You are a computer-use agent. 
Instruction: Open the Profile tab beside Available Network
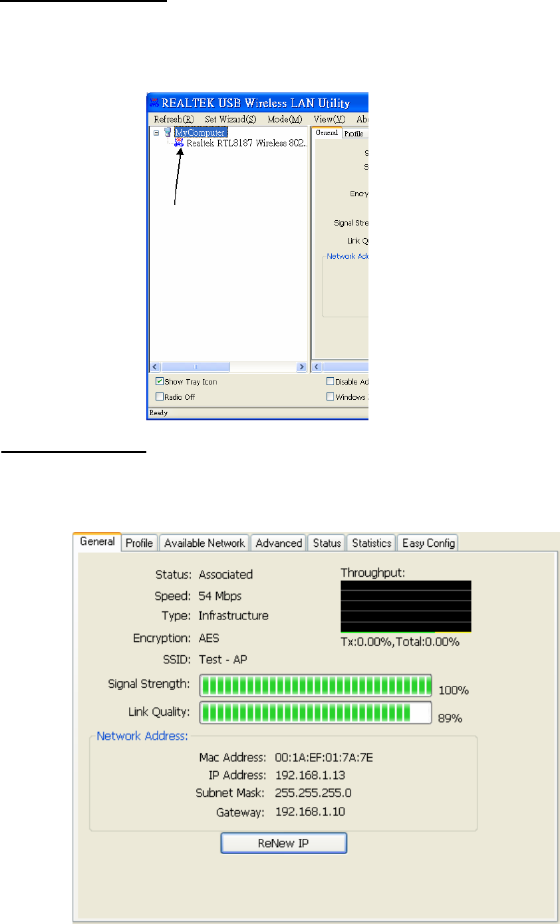point(139,543)
